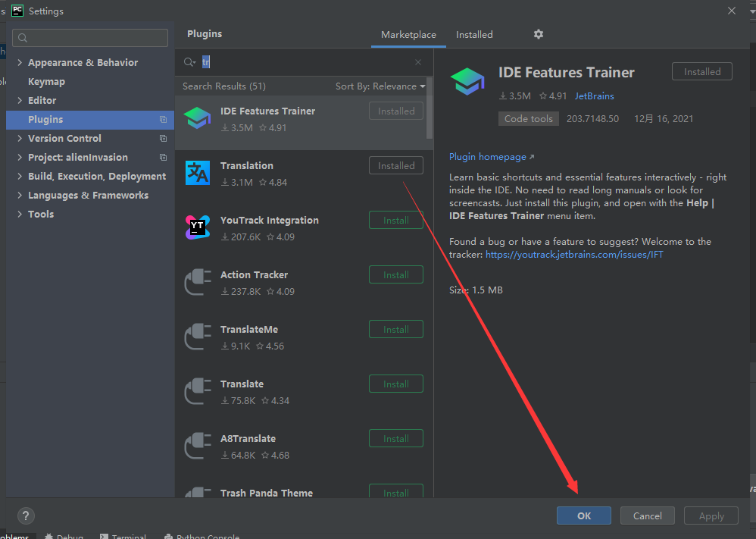The image size is (756, 539).
Task: Install the A8Translate plugin
Action: 396,438
